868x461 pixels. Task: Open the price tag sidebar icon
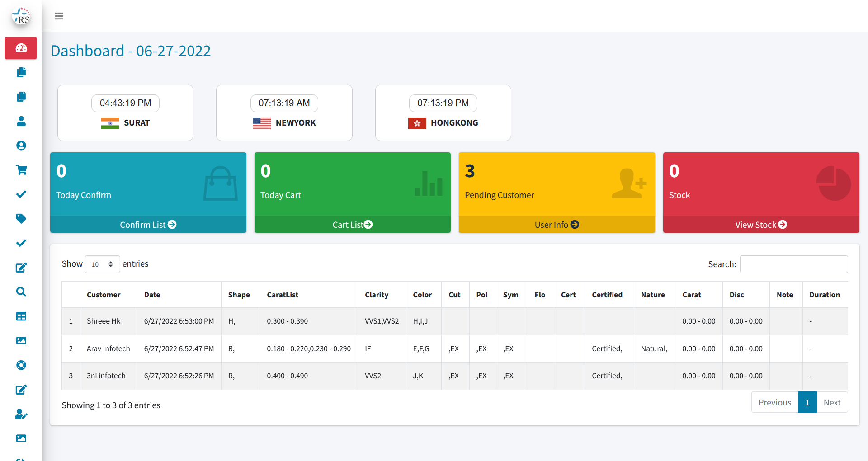click(x=21, y=219)
